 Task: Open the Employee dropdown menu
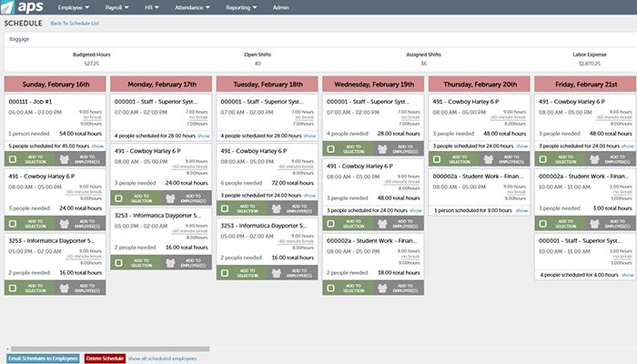click(74, 7)
